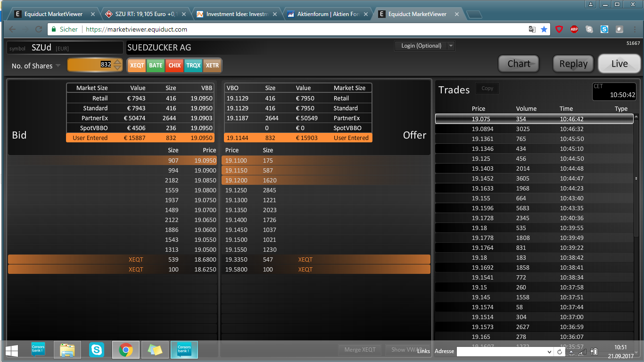Screen dimensions: 644x362
Task: Click the browser back arrow
Action: click(12, 29)
